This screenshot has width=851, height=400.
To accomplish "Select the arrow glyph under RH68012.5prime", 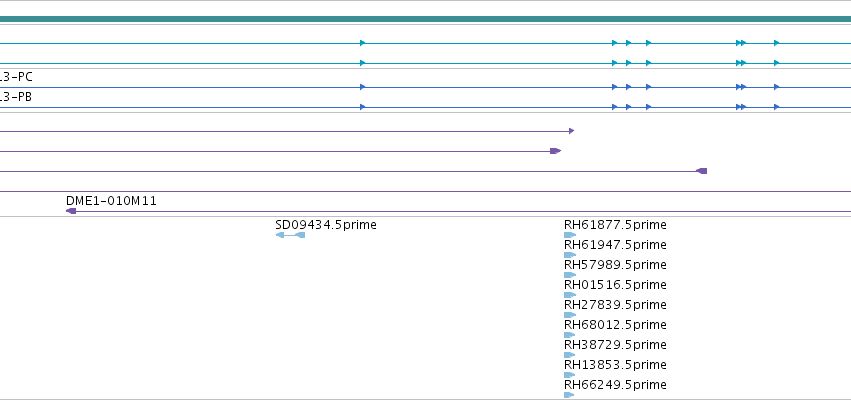I will tap(570, 335).
